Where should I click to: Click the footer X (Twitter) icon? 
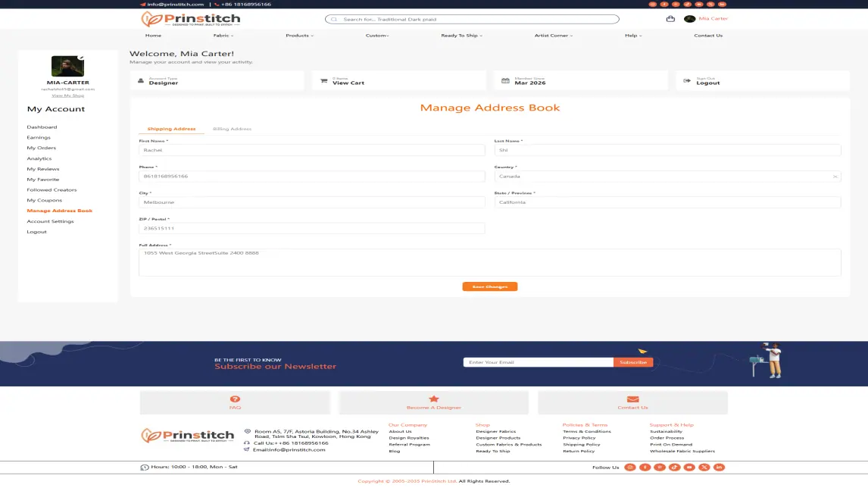(x=704, y=467)
